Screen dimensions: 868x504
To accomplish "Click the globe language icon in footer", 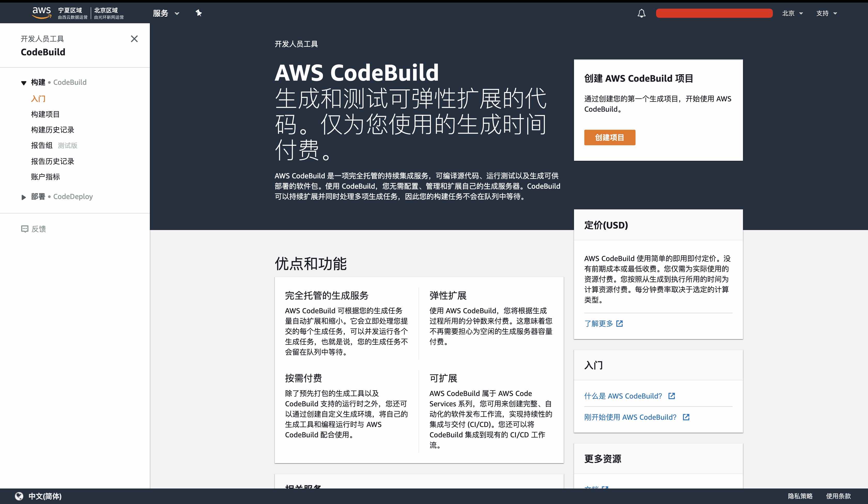I will 20,497.
